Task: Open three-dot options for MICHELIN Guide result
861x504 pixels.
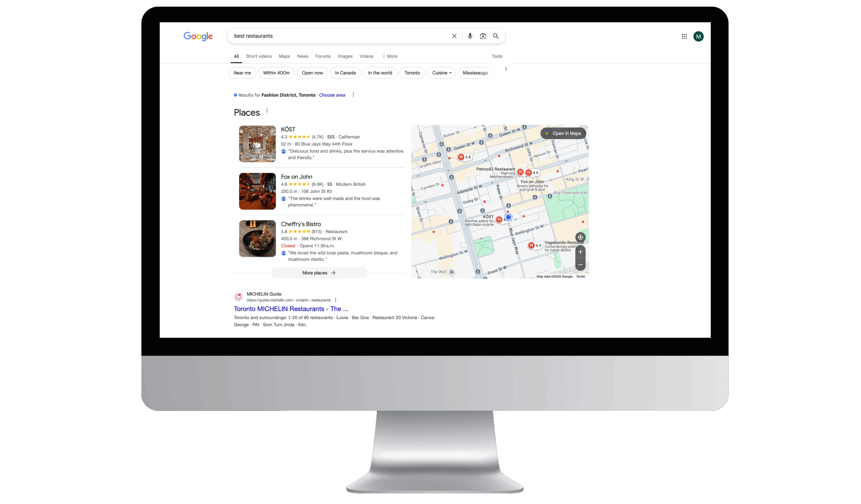Action: coord(336,300)
